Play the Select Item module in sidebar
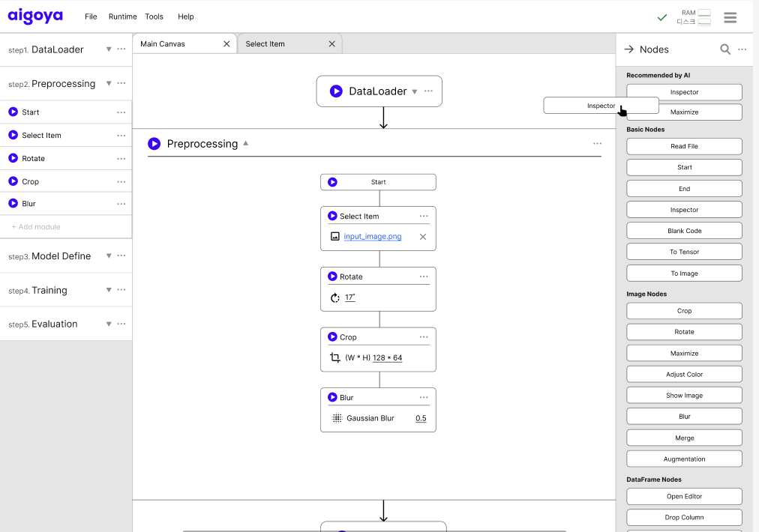The image size is (759, 532). click(x=13, y=135)
